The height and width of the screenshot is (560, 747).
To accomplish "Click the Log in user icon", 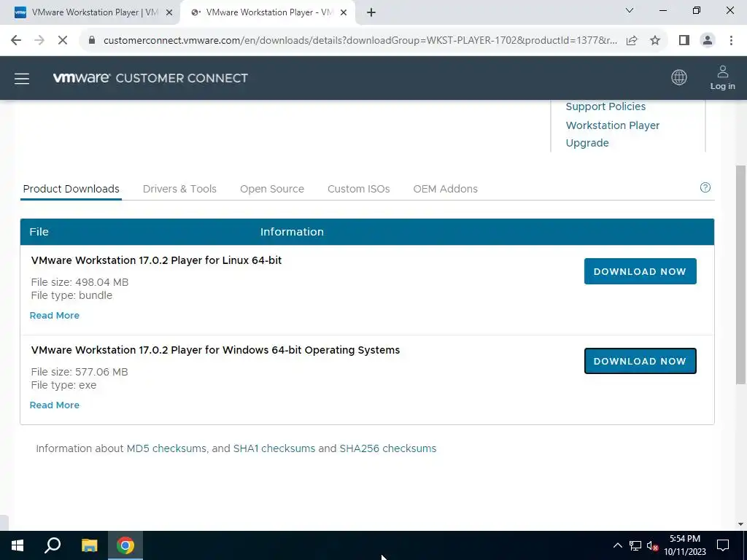I will click(722, 77).
